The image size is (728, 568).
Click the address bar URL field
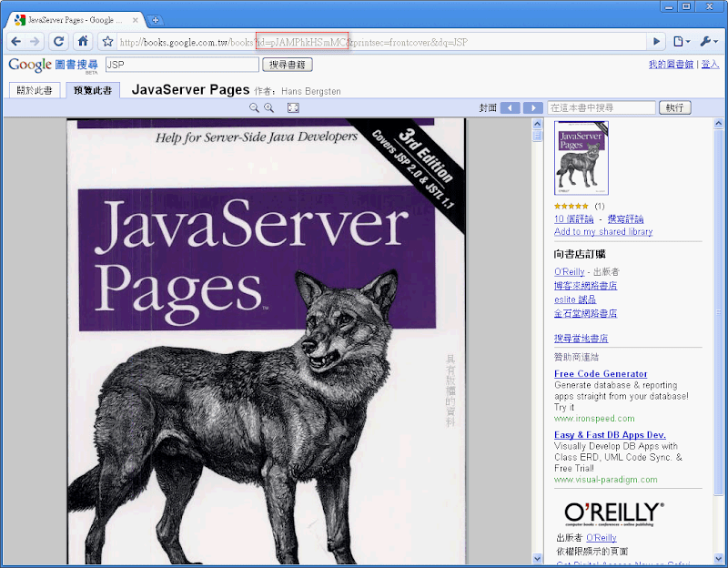[x=380, y=42]
